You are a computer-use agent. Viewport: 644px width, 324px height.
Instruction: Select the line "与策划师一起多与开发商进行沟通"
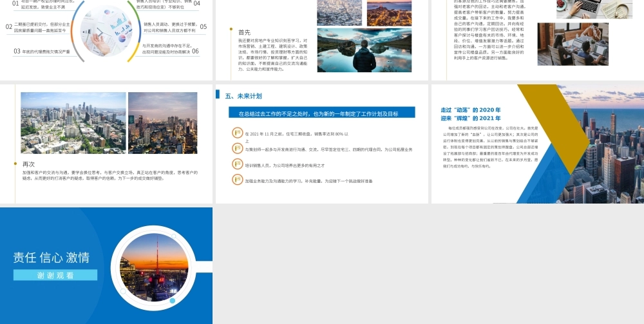point(328,150)
